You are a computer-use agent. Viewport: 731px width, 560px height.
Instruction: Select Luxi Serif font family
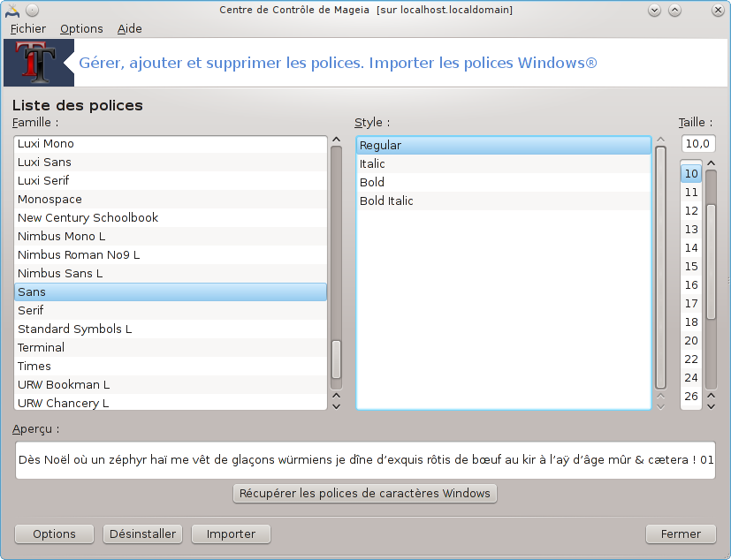(171, 181)
